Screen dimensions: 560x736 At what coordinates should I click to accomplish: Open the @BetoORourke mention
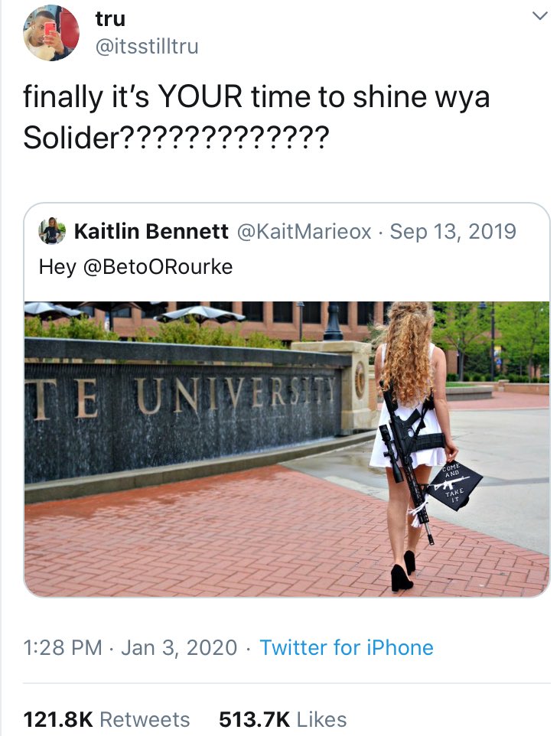coord(158,266)
